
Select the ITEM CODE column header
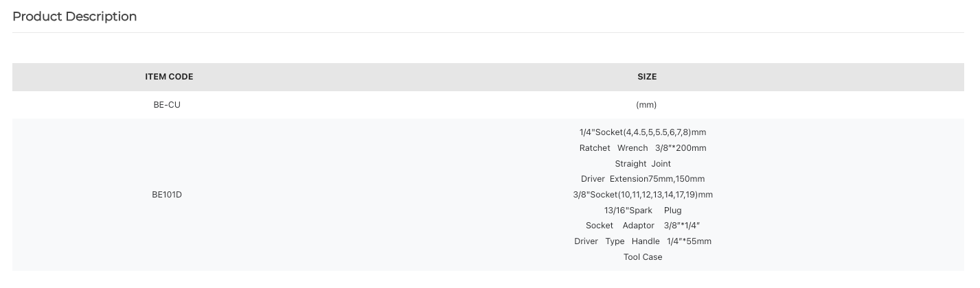(x=169, y=77)
